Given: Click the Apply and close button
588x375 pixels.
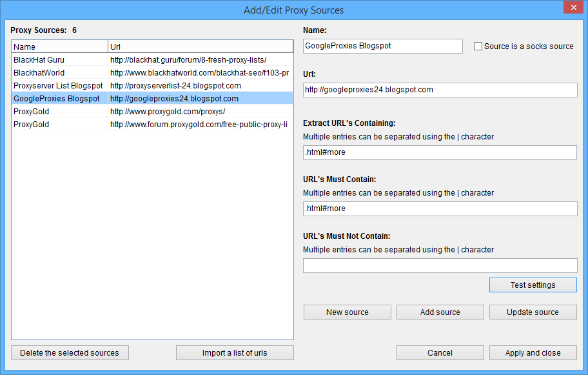Looking at the screenshot, I should coord(533,352).
